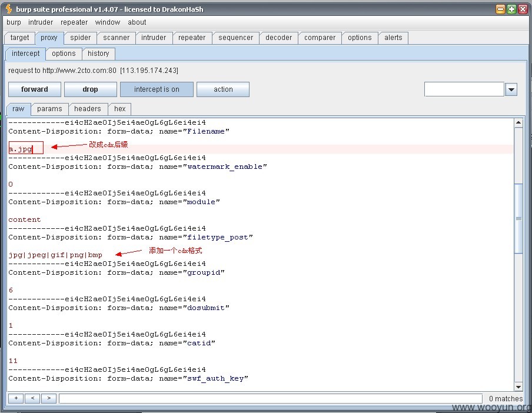Viewport: 532px width, 413px height.
Task: Drop the intercepted request
Action: (x=90, y=89)
